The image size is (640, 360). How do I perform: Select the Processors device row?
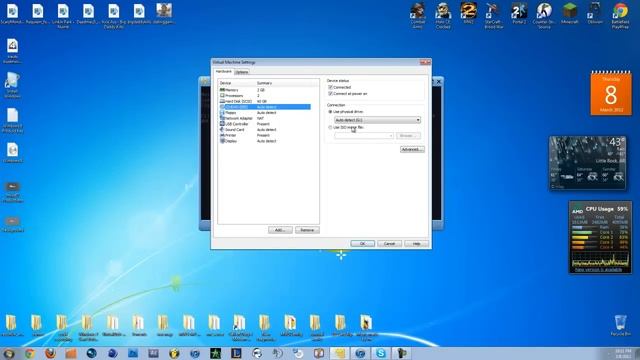265,96
